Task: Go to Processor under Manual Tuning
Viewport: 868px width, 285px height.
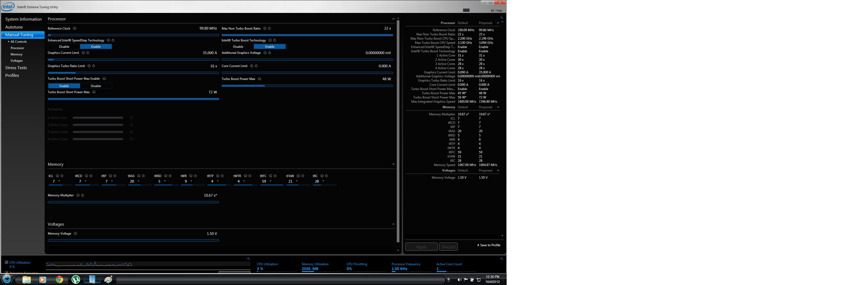Action: tap(17, 48)
